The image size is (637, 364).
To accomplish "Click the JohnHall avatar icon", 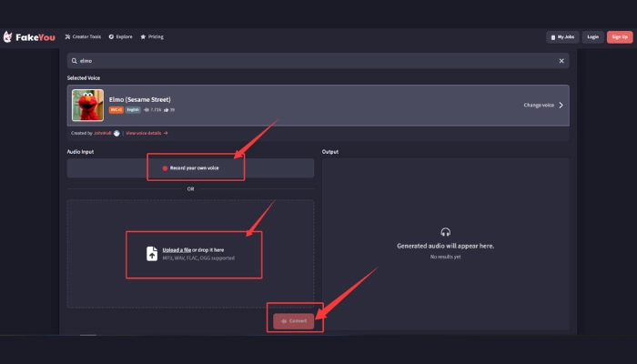I will click(x=116, y=133).
